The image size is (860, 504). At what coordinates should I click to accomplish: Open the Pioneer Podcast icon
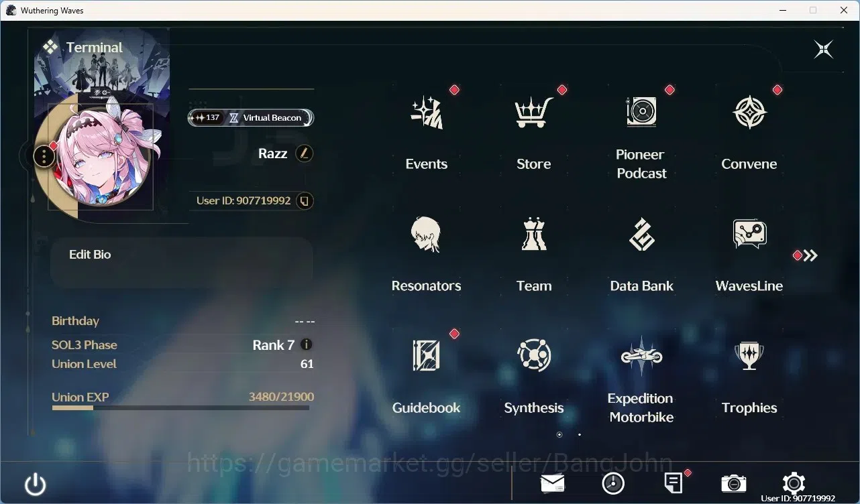[641, 111]
